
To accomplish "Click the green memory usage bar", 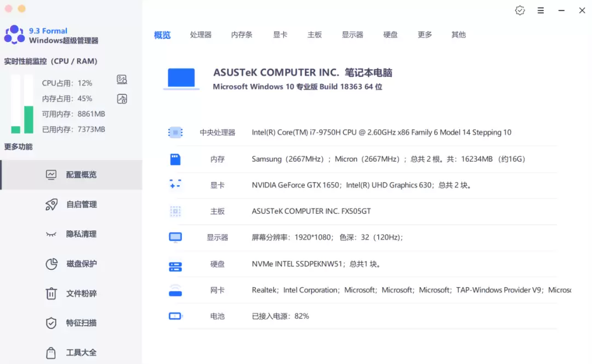I will coord(29,120).
